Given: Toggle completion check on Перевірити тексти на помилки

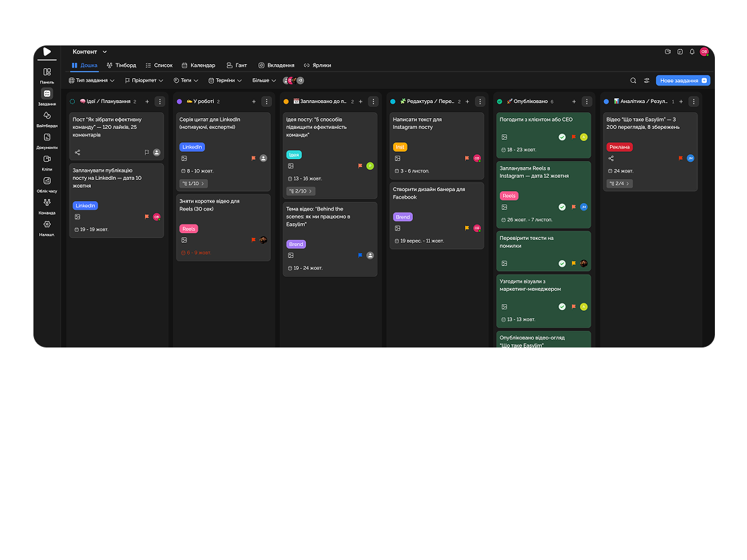Looking at the screenshot, I should click(562, 263).
